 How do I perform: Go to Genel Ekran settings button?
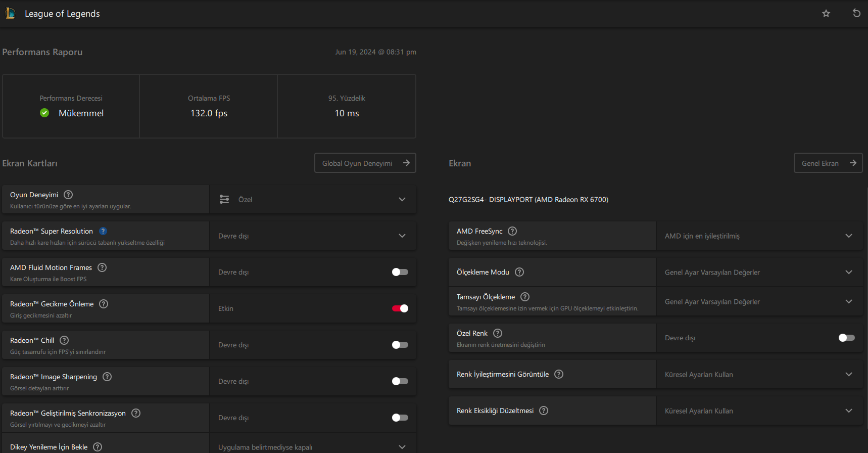pyautogui.click(x=828, y=163)
